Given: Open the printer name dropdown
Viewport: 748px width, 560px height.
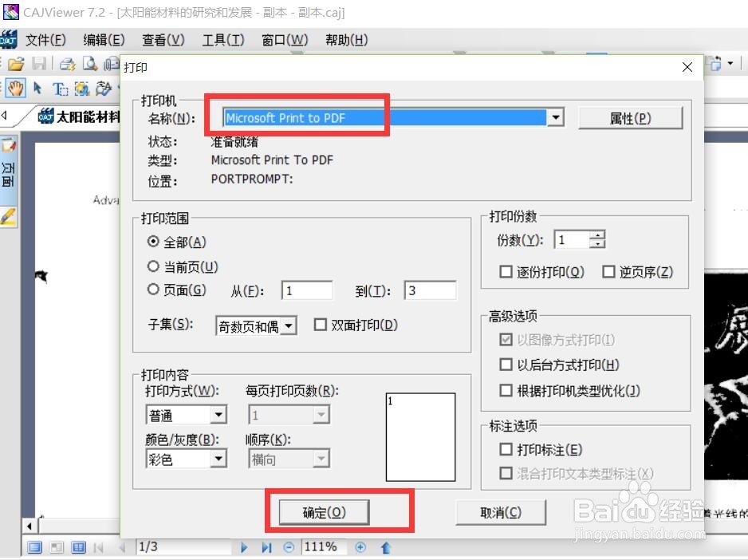Looking at the screenshot, I should tap(555, 117).
